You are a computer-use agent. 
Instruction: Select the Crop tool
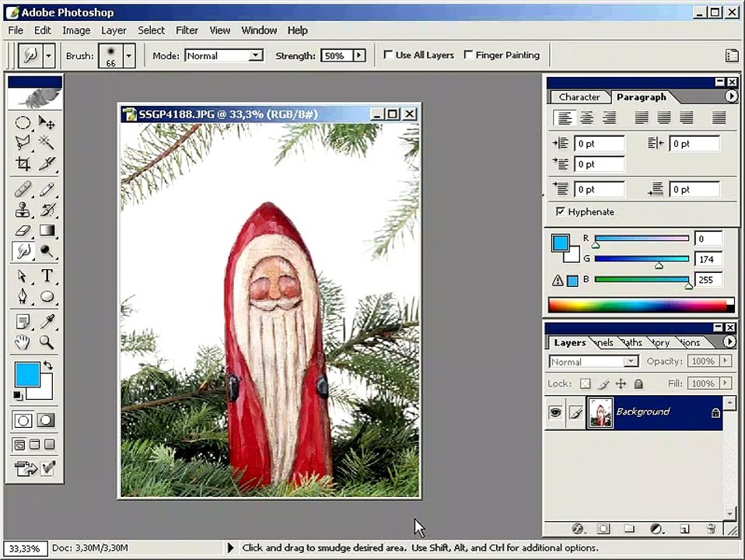click(23, 163)
